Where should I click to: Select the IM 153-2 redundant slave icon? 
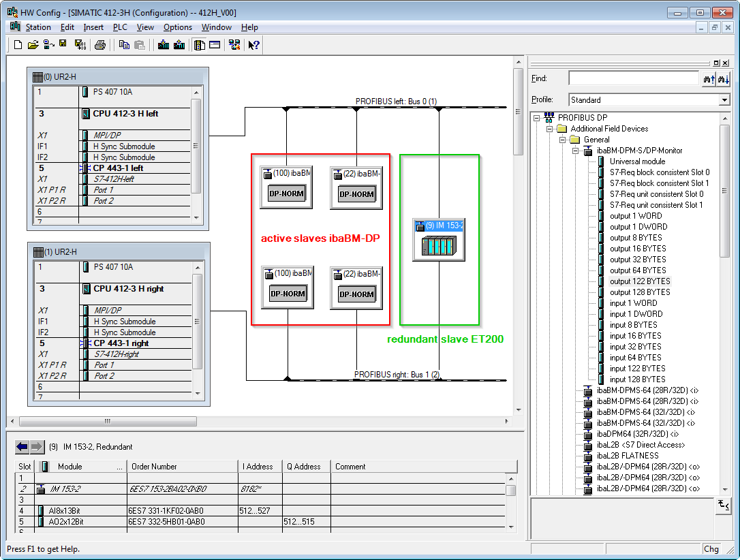click(439, 245)
